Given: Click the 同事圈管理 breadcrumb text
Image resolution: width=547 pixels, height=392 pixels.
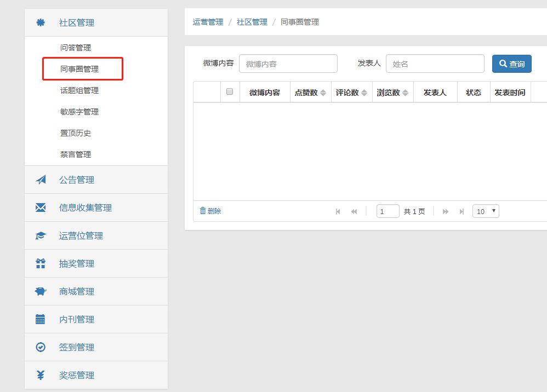Looking at the screenshot, I should [x=300, y=22].
